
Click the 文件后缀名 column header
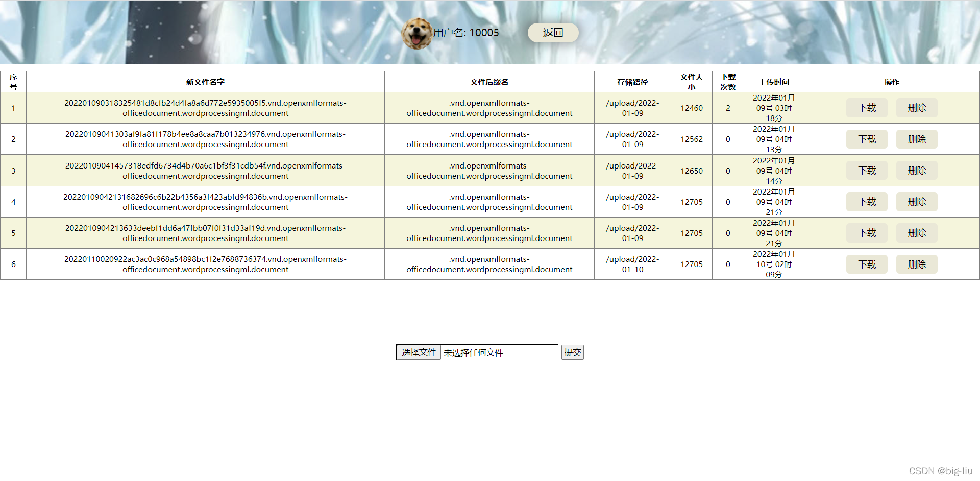(x=489, y=82)
